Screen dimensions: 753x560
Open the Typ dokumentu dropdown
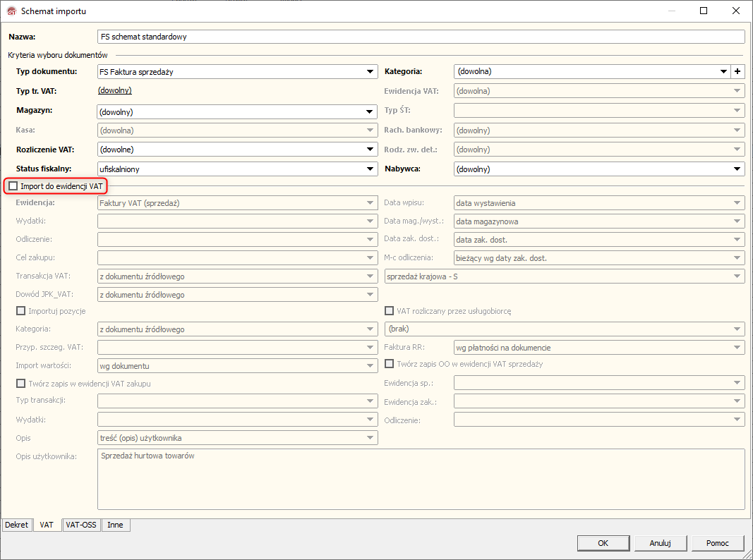click(x=371, y=71)
